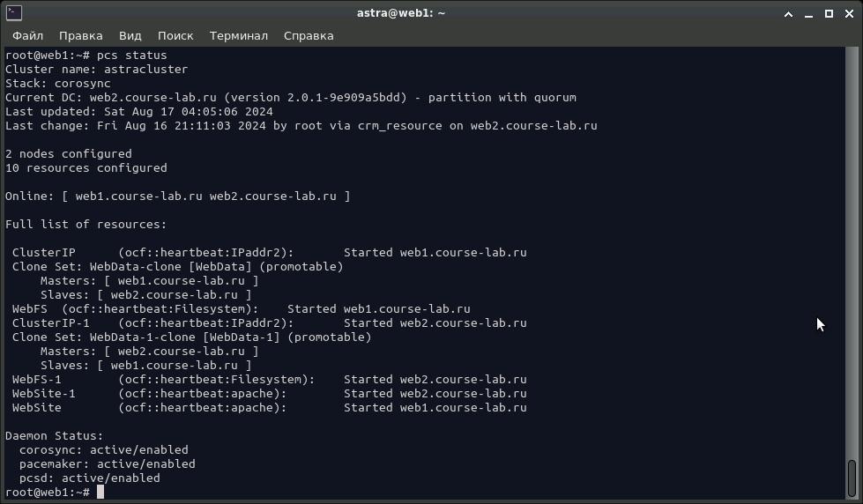
Task: Open the Файл menu
Action: point(27,35)
